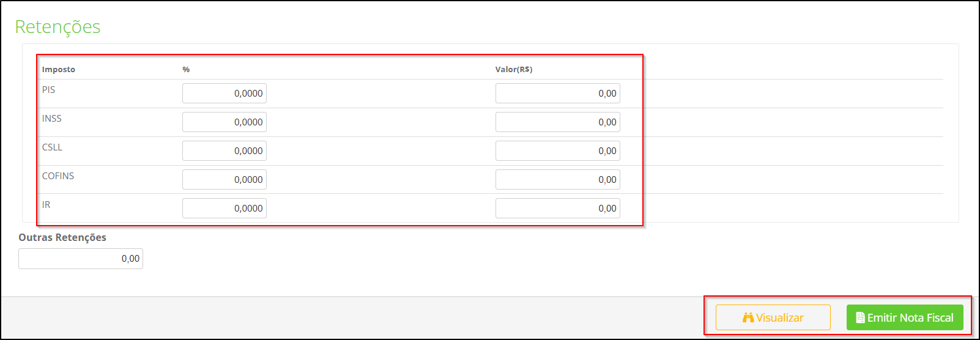Focus the PIS percentage field

[x=225, y=94]
